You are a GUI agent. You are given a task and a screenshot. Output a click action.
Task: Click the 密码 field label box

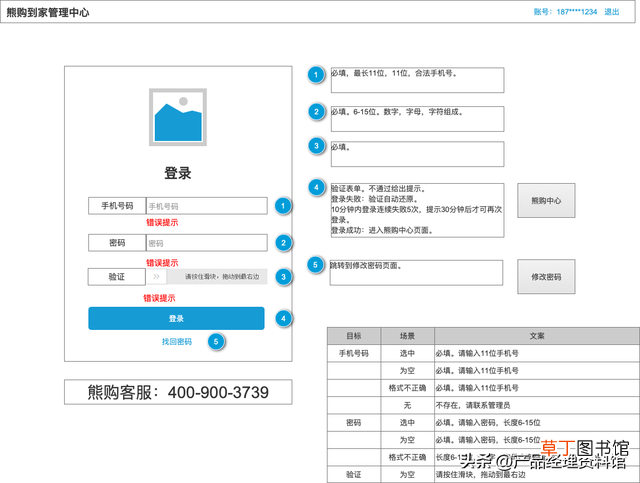point(117,243)
